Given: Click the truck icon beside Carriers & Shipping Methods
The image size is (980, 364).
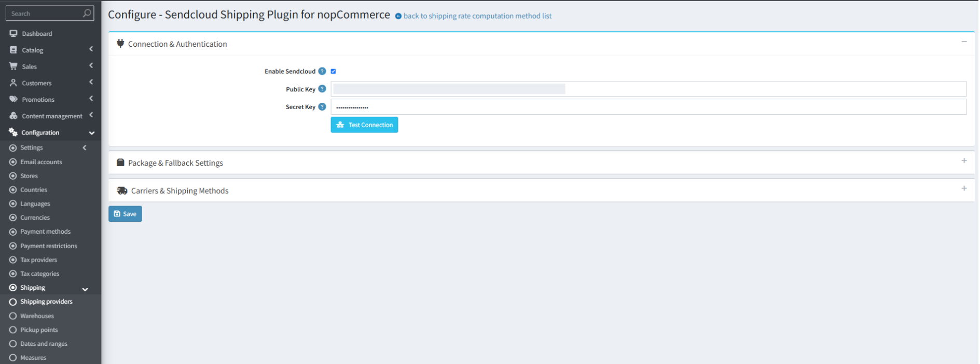Looking at the screenshot, I should [x=122, y=191].
